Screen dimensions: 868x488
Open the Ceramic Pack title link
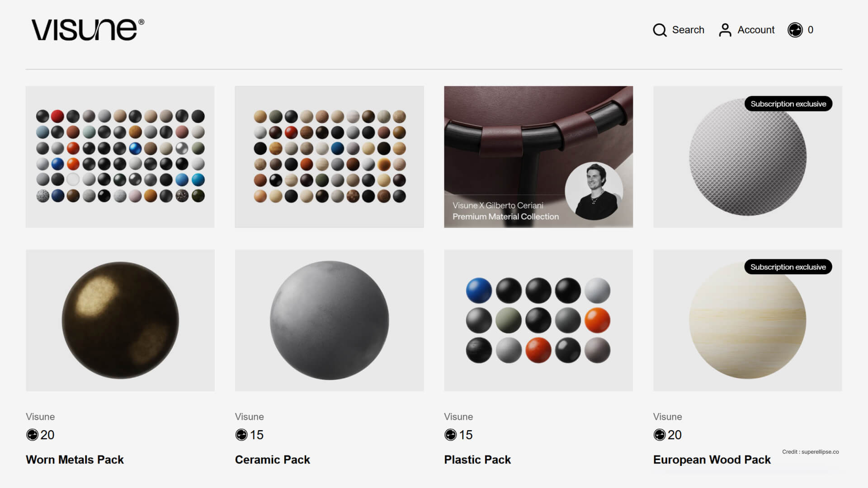273,460
